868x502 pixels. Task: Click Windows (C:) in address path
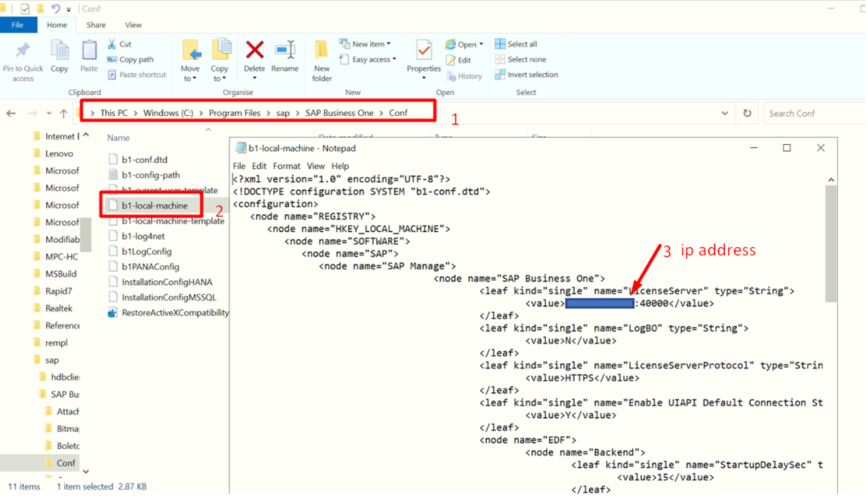(x=168, y=113)
